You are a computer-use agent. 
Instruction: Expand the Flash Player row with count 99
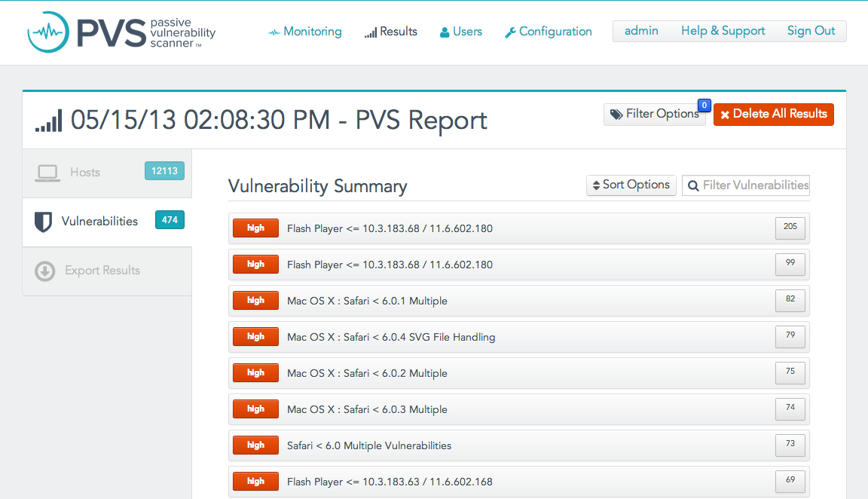pos(518,265)
